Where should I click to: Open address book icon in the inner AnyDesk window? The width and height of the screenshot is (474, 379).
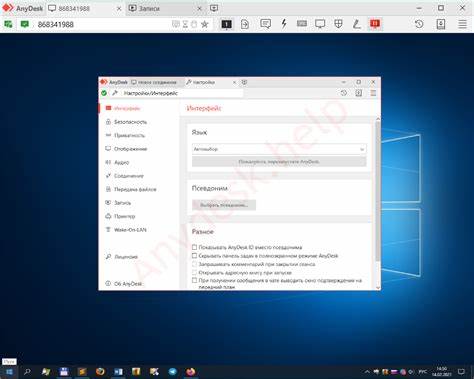358,93
